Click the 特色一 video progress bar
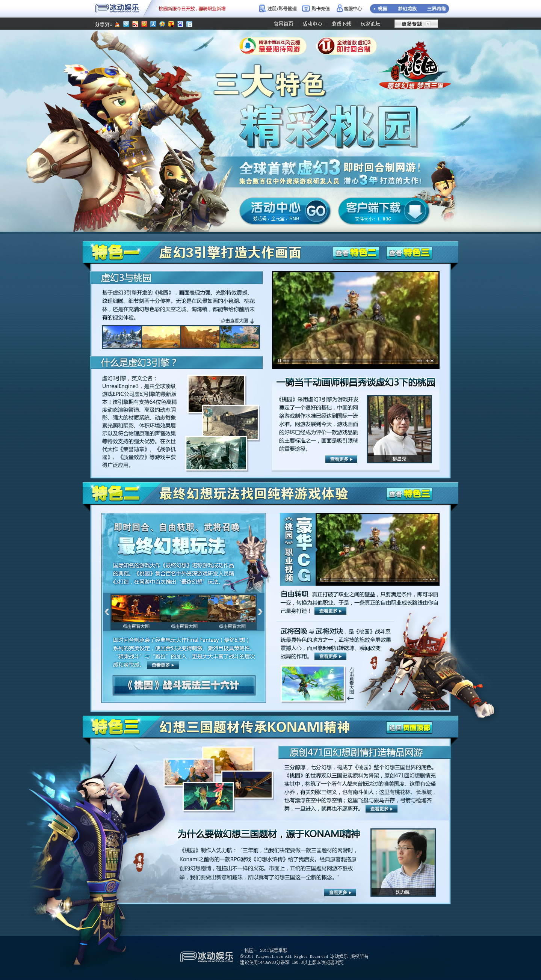 click(353, 361)
